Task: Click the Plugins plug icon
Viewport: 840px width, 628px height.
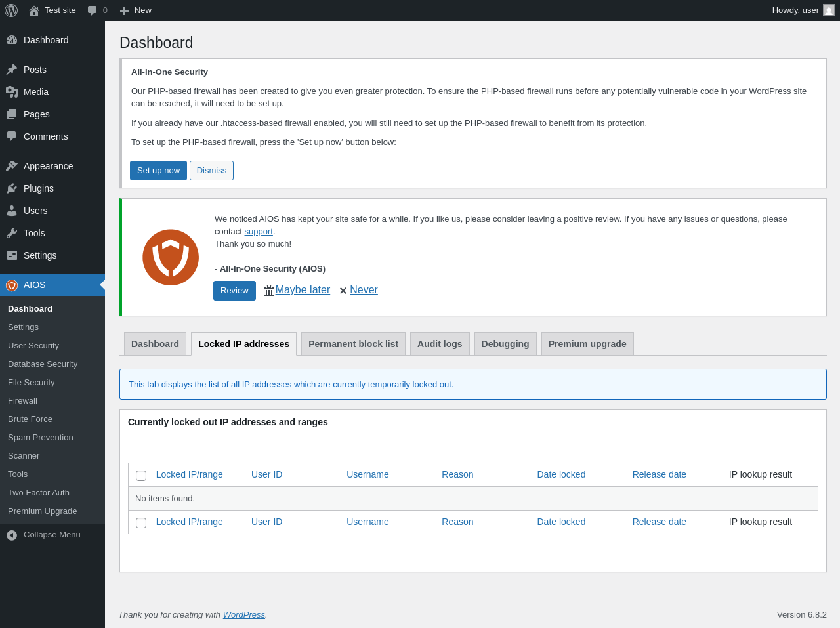Action: 12,188
